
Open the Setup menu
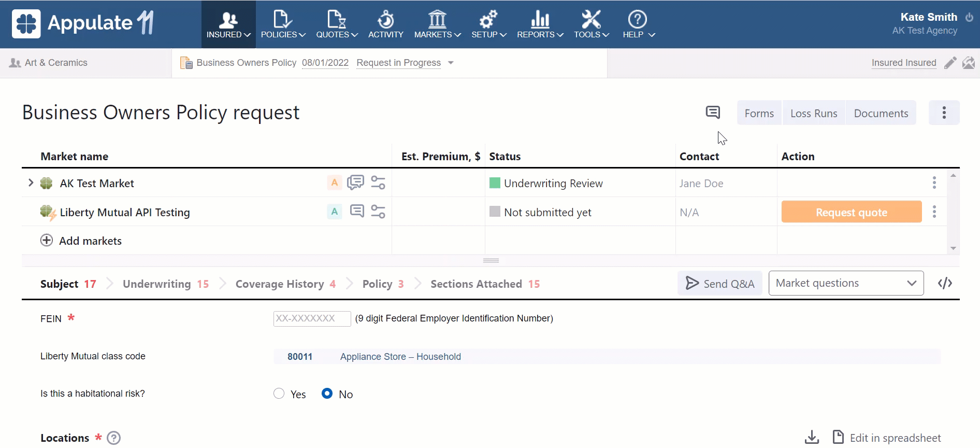[488, 24]
